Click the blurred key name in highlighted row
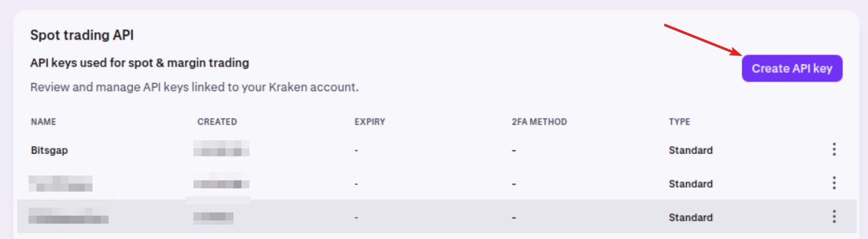 point(68,216)
